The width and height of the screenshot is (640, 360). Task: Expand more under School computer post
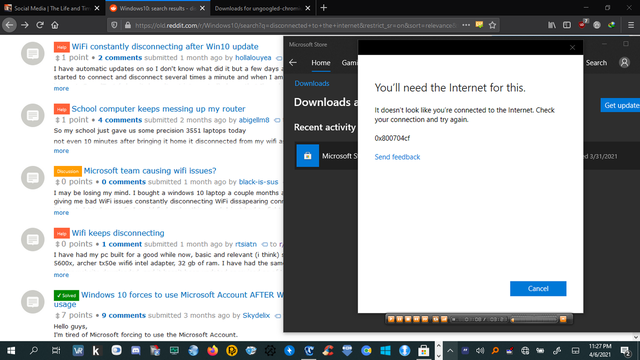point(61,151)
